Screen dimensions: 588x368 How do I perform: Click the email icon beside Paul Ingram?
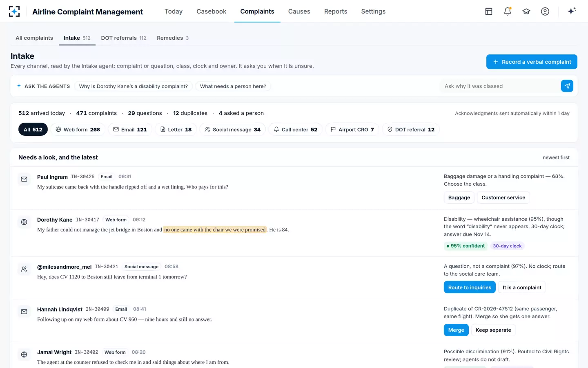click(x=24, y=179)
